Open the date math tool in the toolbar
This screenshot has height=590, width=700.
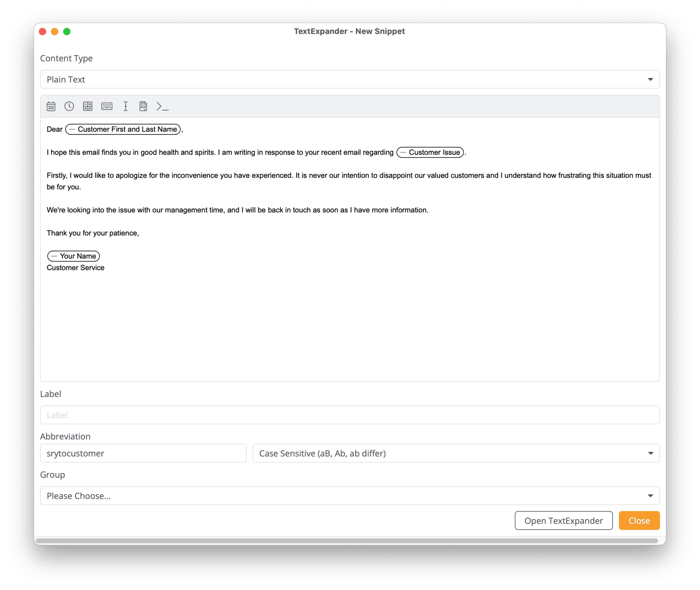pos(88,106)
